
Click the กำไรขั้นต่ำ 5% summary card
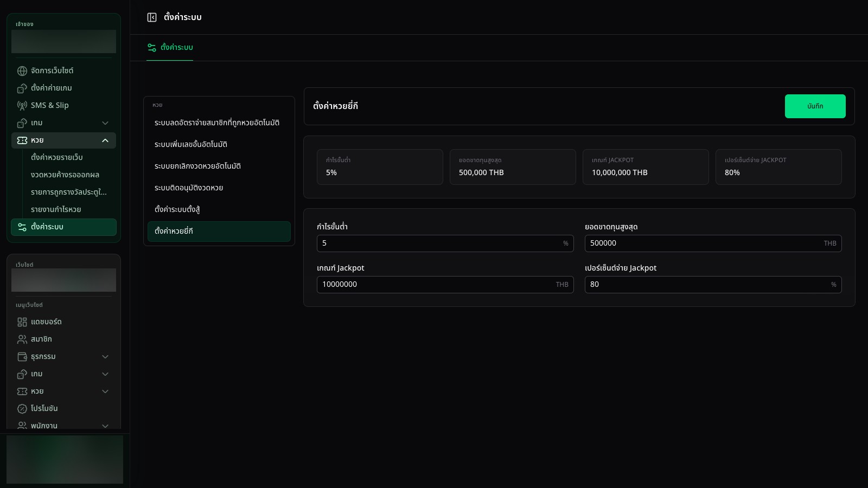click(x=380, y=167)
